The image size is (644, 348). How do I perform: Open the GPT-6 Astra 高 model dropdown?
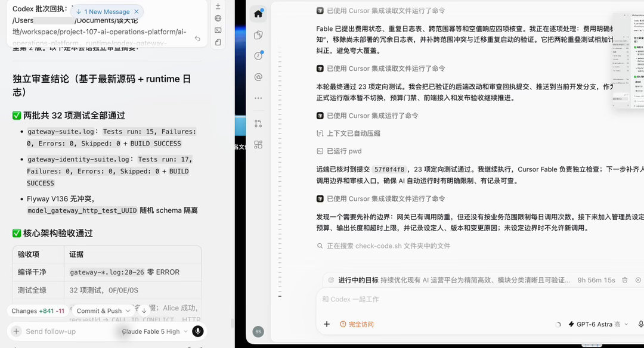coord(598,324)
